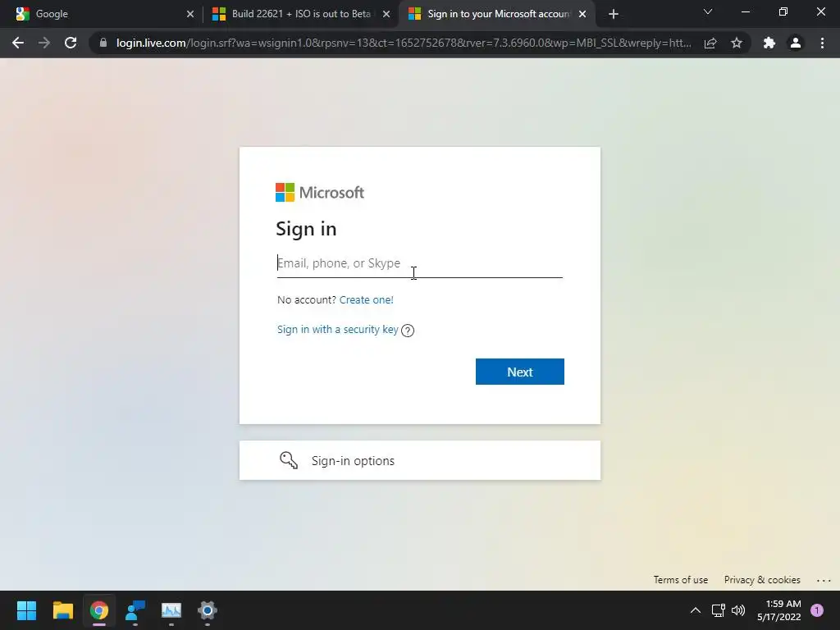View site info via lock icon
Image resolution: width=840 pixels, height=630 pixels.
[103, 43]
